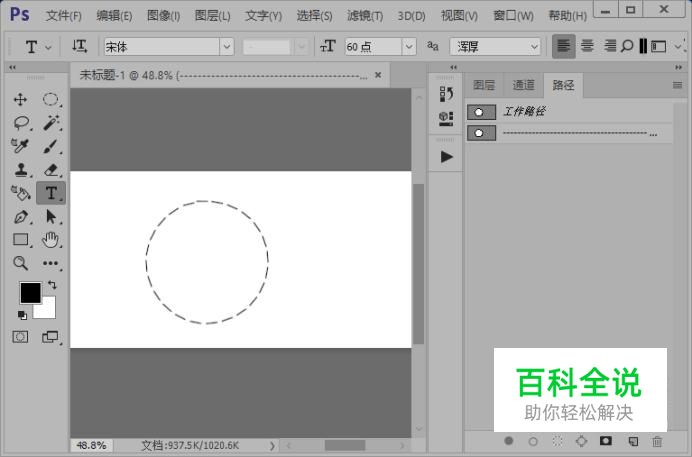Click the black foreground color swatch
Viewport: 692px width, 457px height.
coord(30,292)
